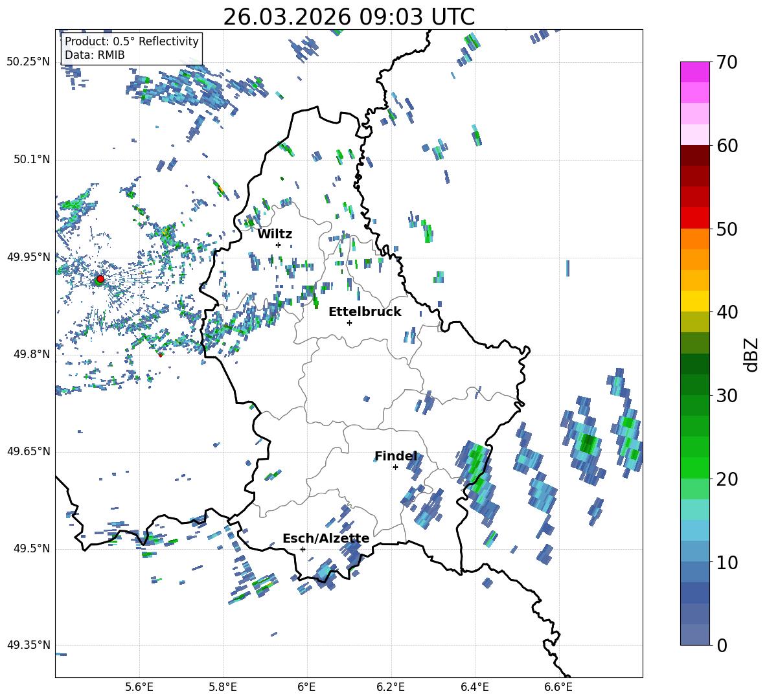Click the magenta 70 dBZ color band
The height and width of the screenshot is (700, 767).
[694, 72]
